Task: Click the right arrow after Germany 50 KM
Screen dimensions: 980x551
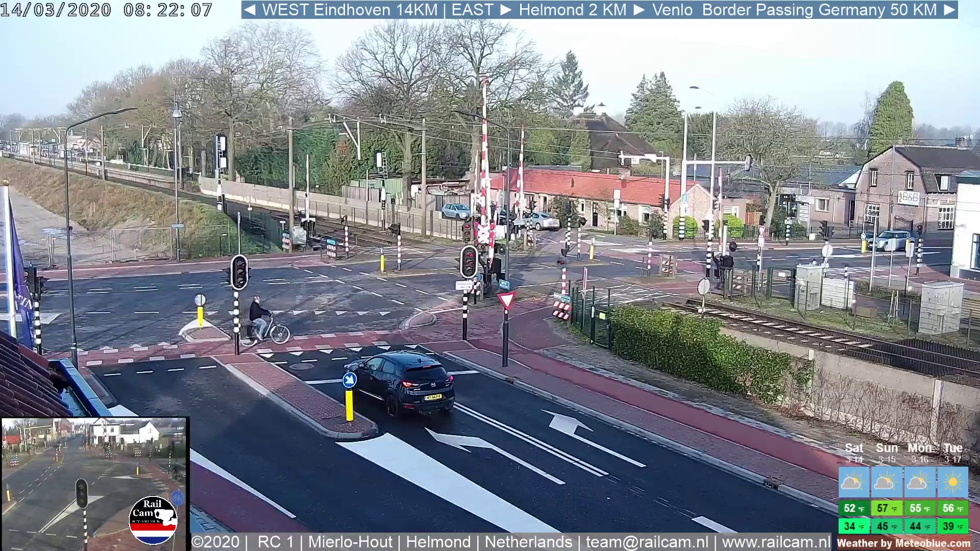Action: coord(949,10)
